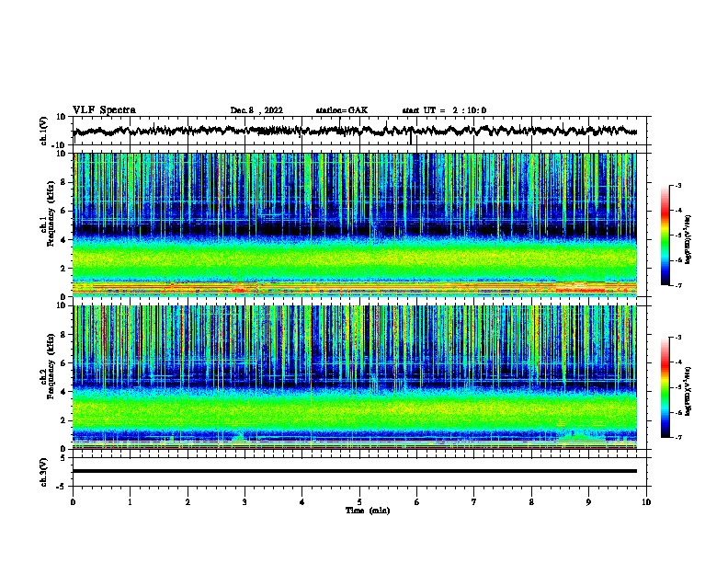
Task: Click the ch.1 color scale bar
Action: tap(665, 236)
